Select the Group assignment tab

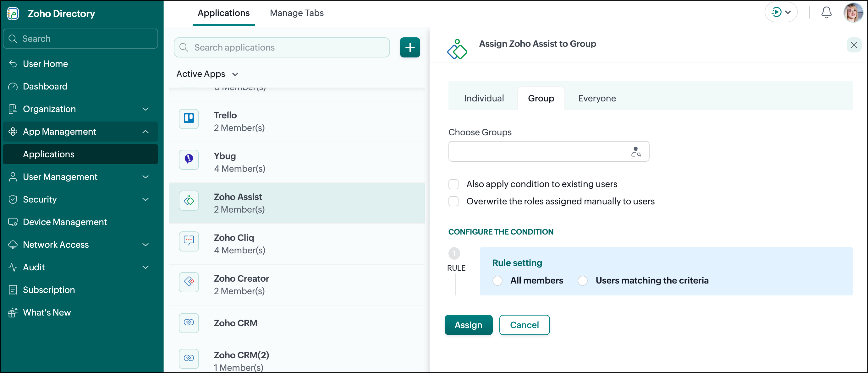541,98
